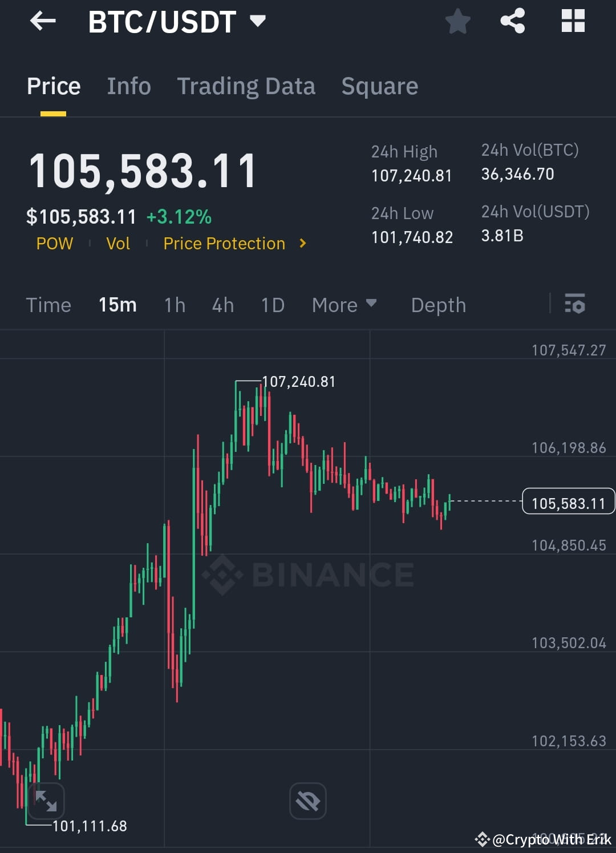Open the Square tab

click(379, 86)
